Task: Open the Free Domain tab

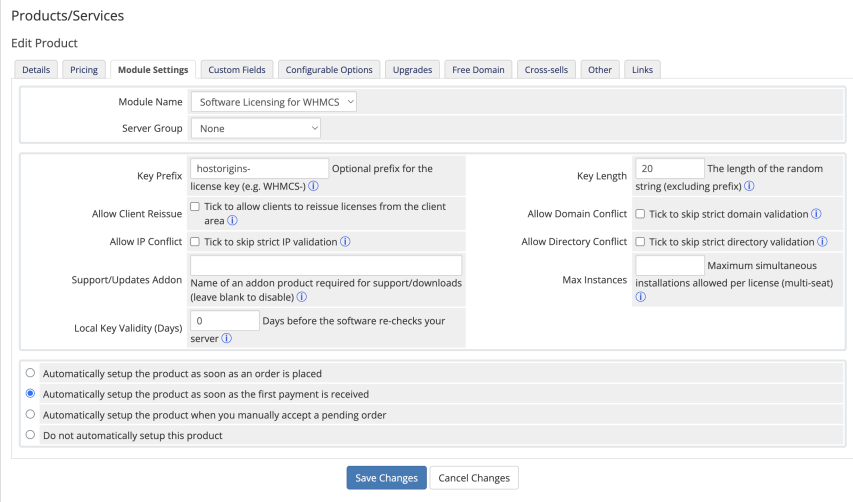Action: pos(478,70)
